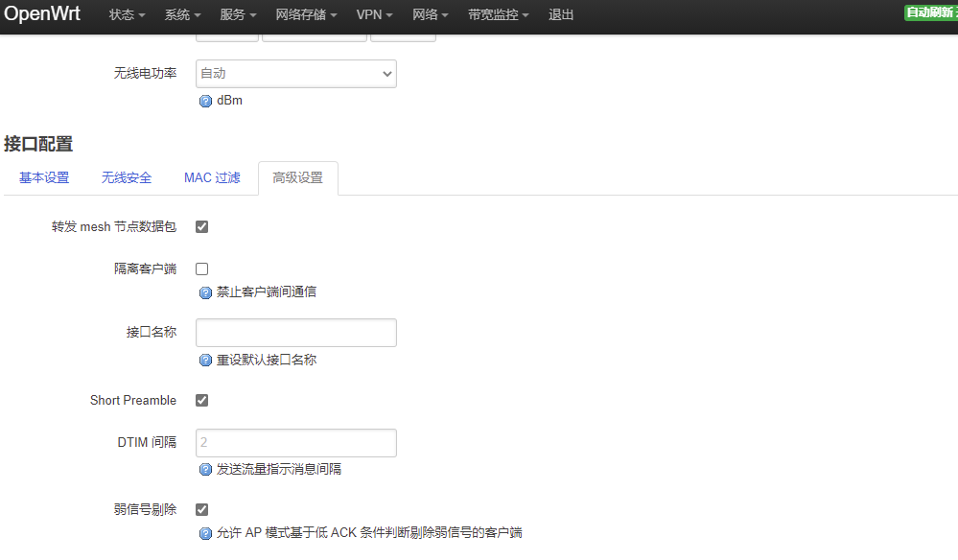This screenshot has height=560, width=958.
Task: Click the 退出 logout link
Action: (x=561, y=14)
